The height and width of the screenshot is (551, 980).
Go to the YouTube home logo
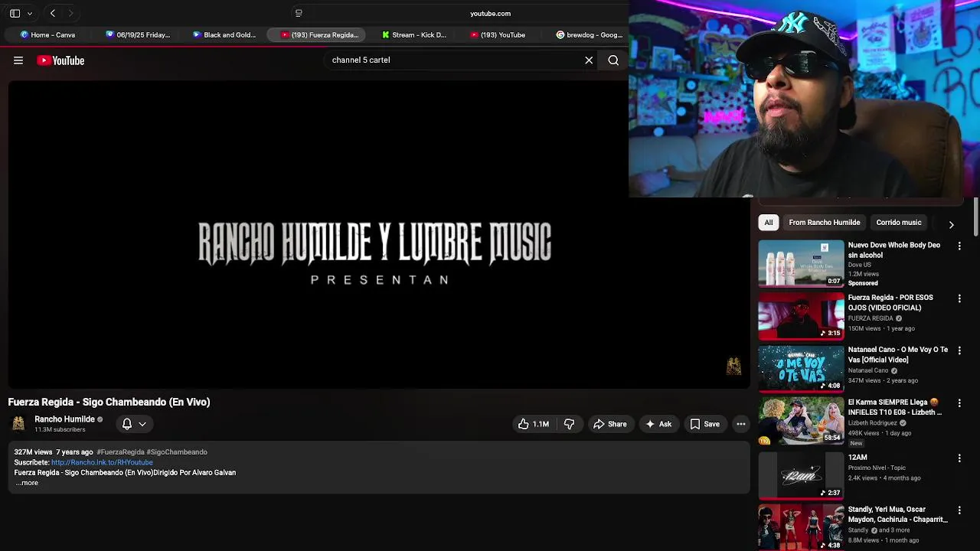60,60
